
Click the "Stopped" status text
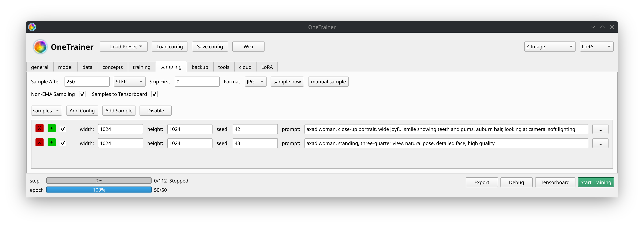pyautogui.click(x=179, y=181)
